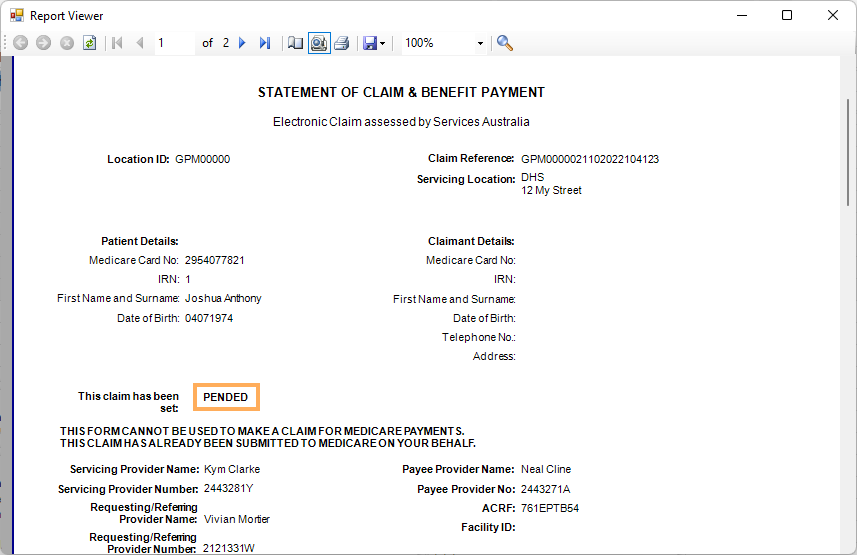Minimize the Report Viewer window
The height and width of the screenshot is (555, 857).
coord(742,15)
